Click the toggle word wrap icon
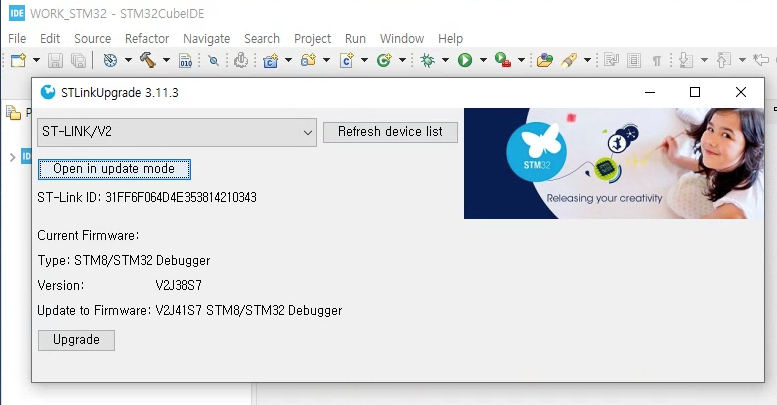 coord(611,60)
